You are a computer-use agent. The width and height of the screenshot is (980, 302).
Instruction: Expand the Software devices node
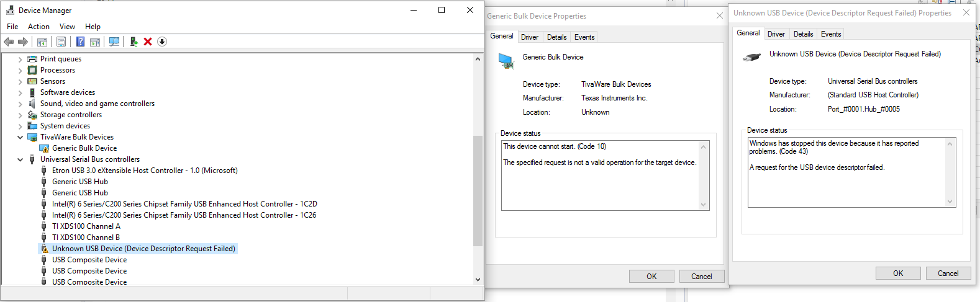pyautogui.click(x=20, y=93)
